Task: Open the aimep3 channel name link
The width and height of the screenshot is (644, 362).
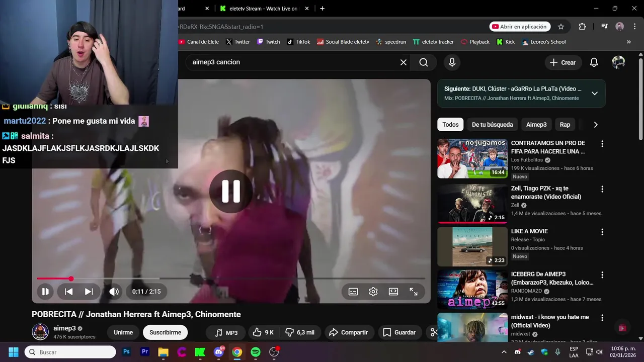Action: click(x=64, y=328)
